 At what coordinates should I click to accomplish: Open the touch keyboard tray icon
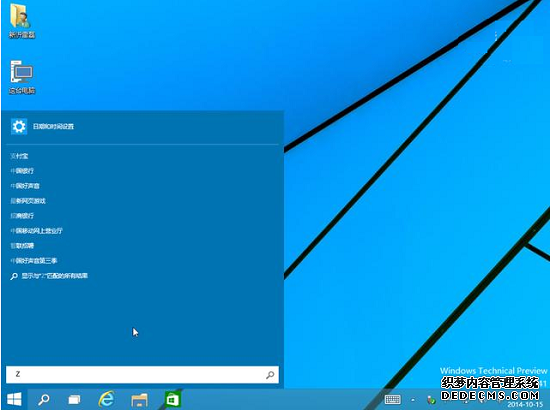pyautogui.click(x=393, y=399)
